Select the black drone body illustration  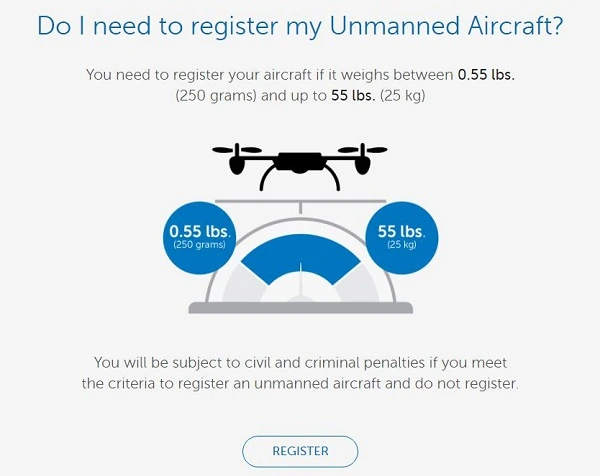[x=300, y=162]
